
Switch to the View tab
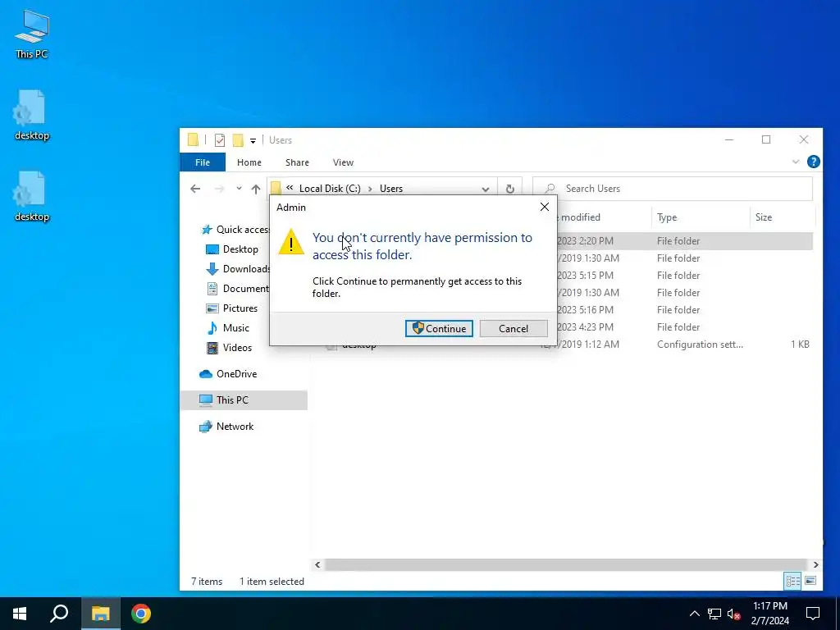[x=343, y=162]
